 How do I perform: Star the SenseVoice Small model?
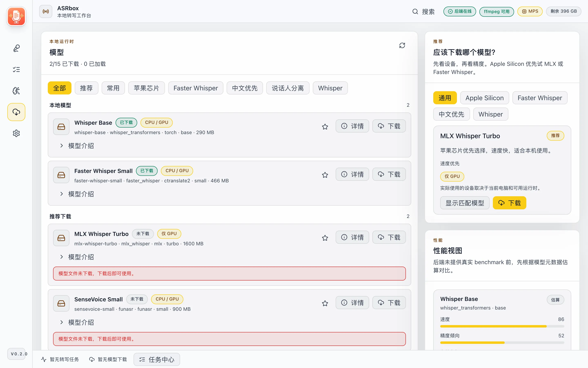[325, 303]
